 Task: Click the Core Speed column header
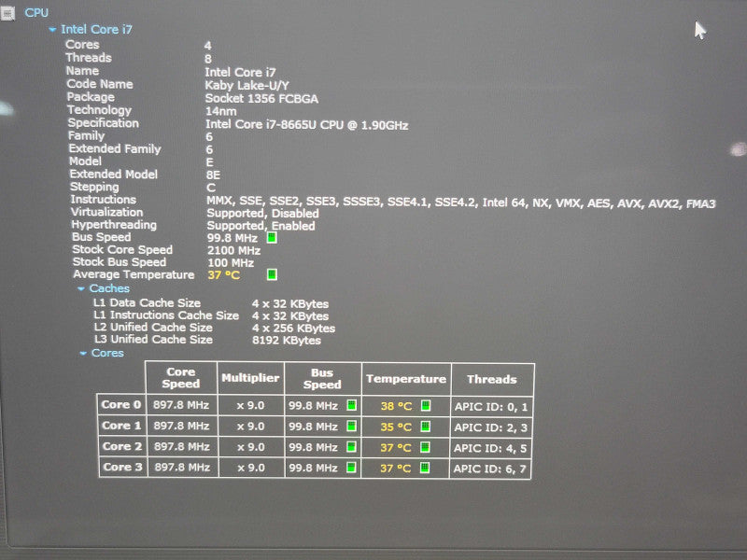(x=181, y=378)
